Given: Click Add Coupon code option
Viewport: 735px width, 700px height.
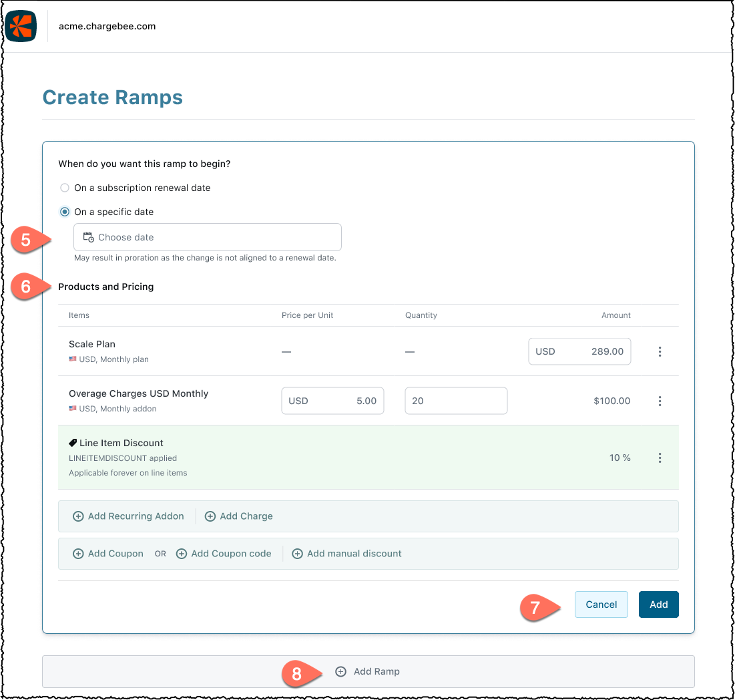Looking at the screenshot, I should point(231,554).
